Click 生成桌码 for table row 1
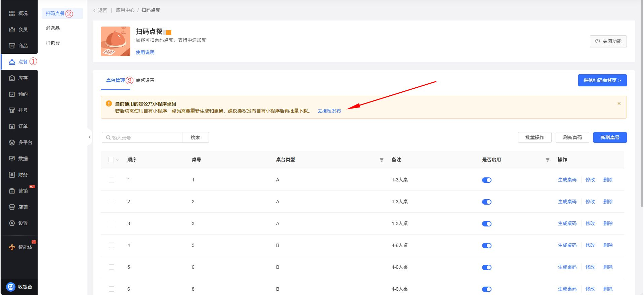The width and height of the screenshot is (644, 295). 567,180
